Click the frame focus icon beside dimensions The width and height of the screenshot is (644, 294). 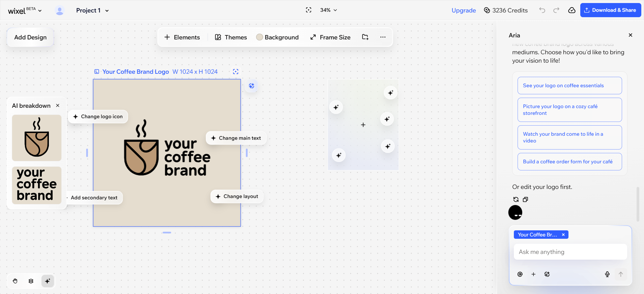point(236,71)
